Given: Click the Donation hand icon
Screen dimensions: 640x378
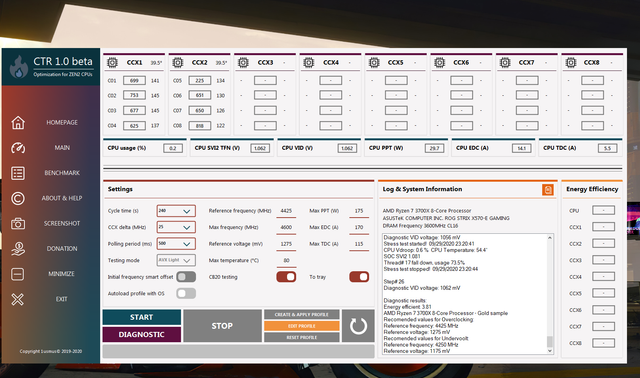Looking at the screenshot, I should point(18,249).
